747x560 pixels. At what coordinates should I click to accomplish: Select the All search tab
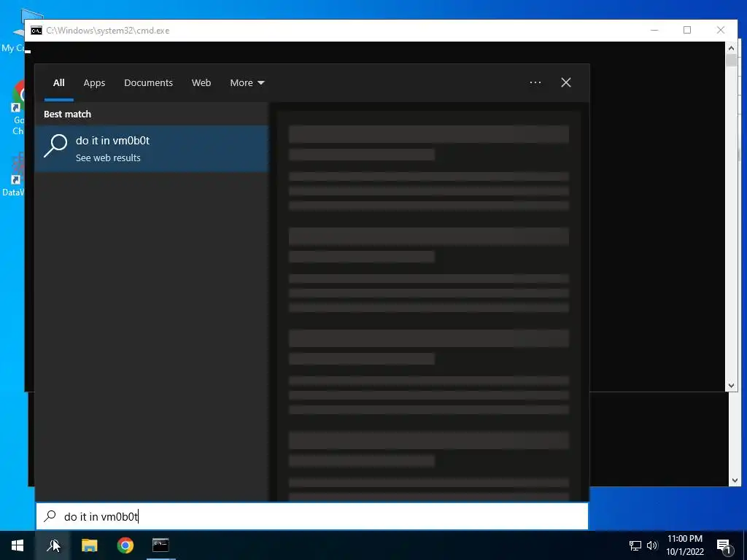click(58, 83)
